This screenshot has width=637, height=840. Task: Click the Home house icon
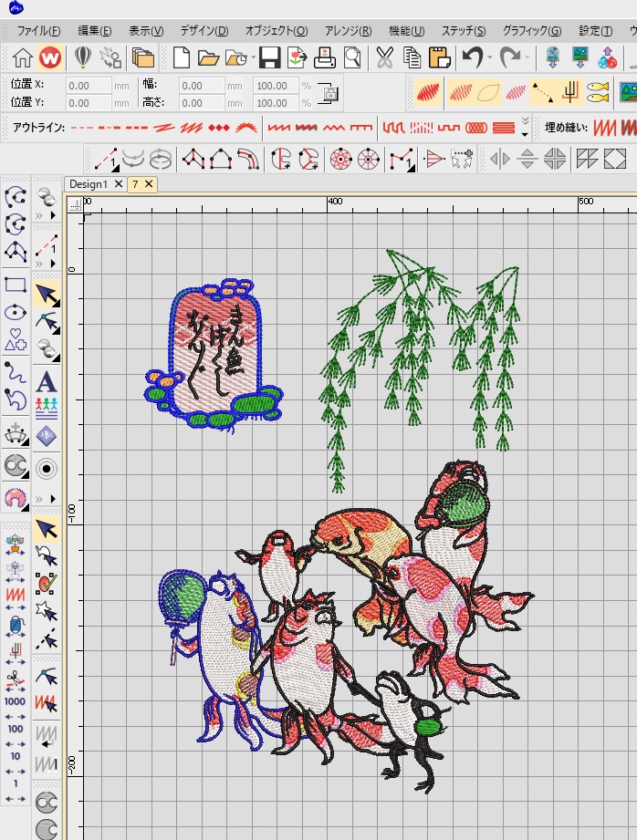point(23,57)
